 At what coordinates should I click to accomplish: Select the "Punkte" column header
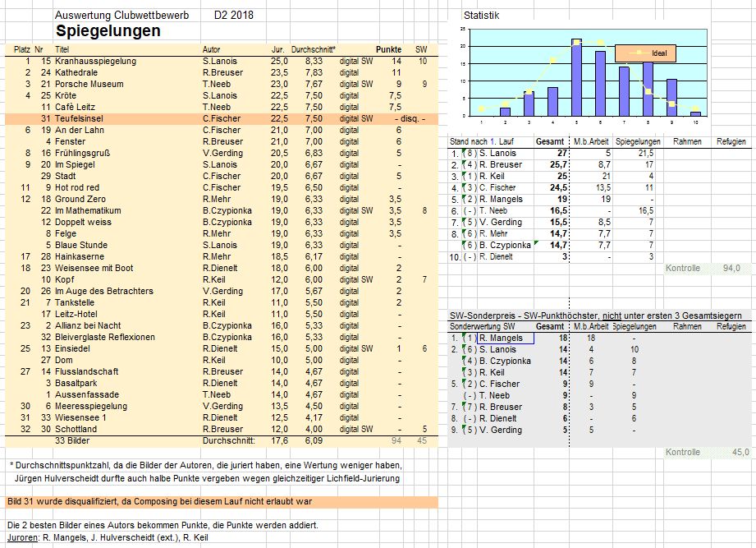click(x=388, y=49)
